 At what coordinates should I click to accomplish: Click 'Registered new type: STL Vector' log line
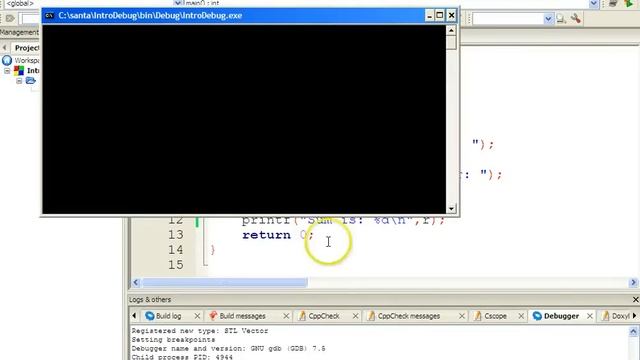(x=200, y=331)
